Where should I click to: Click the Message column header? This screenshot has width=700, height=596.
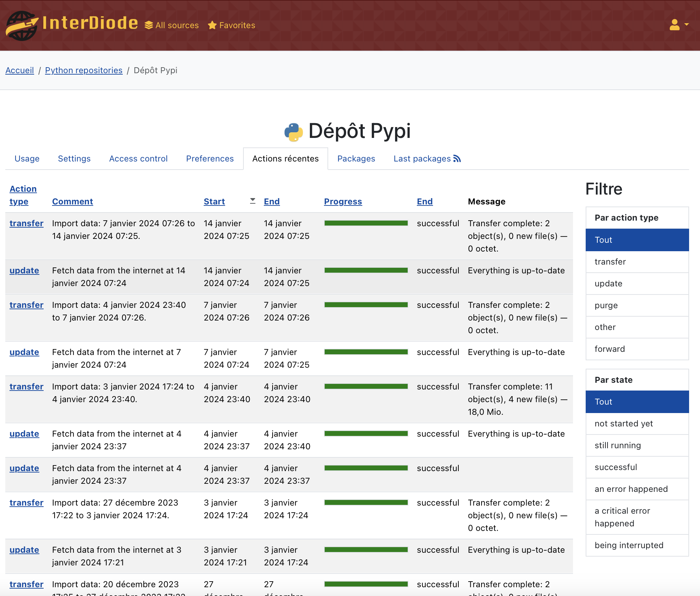click(x=486, y=202)
